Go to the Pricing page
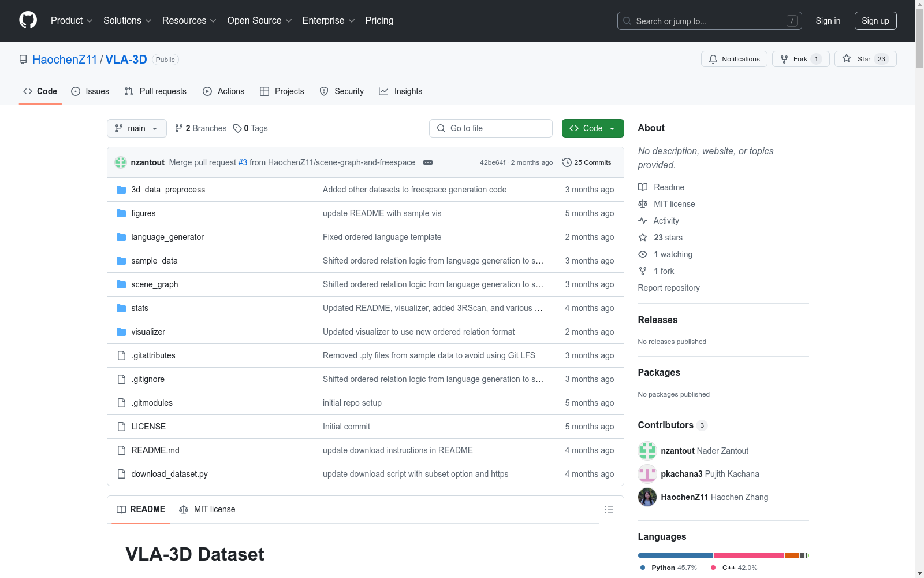Viewport: 924px width, 578px height. [x=379, y=21]
